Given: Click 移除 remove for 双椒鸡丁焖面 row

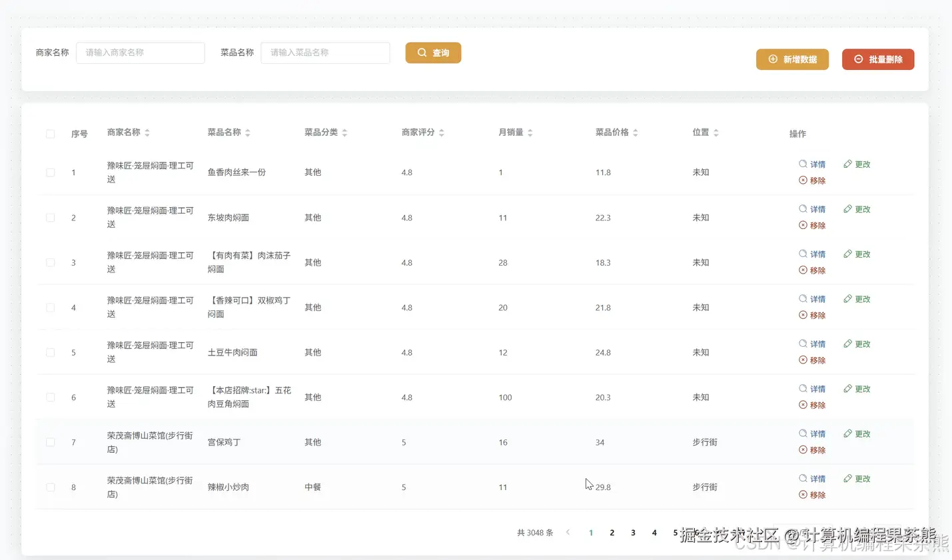Looking at the screenshot, I should [x=812, y=316].
